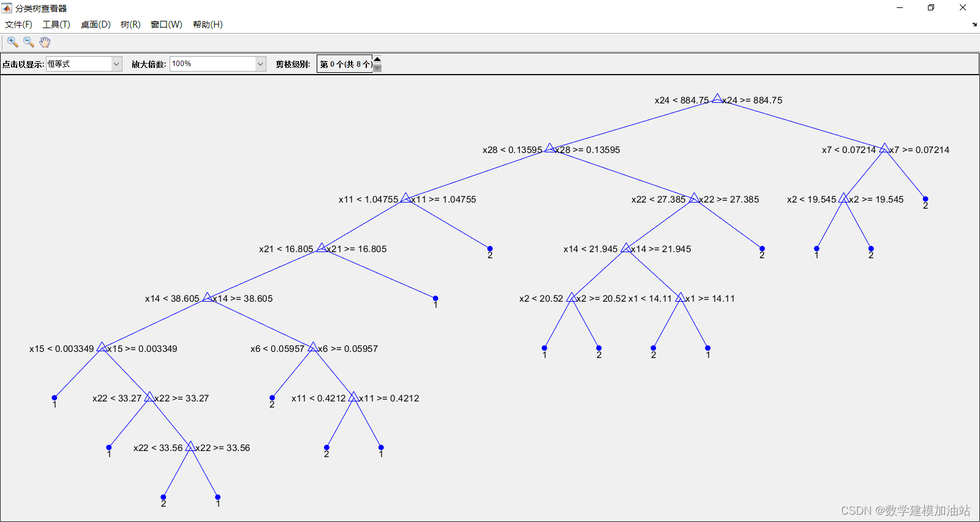Click branch label x7 >= 0.07214

point(920,150)
